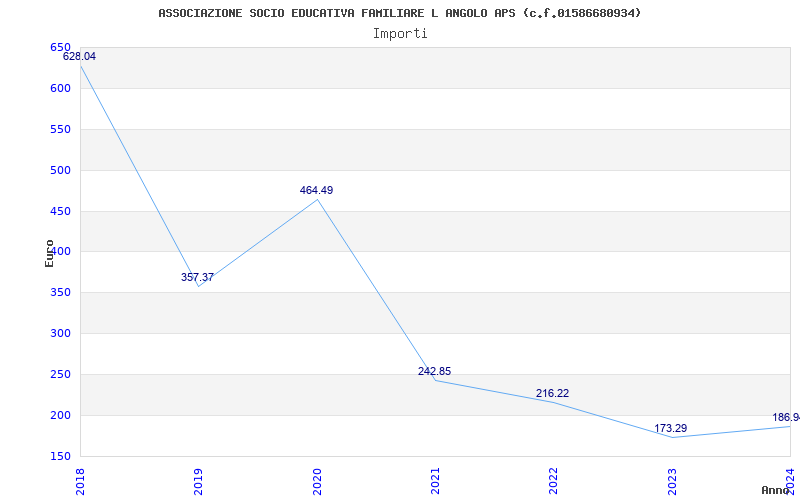Click x-axis year 2022
The image size is (800, 500).
pyautogui.click(x=553, y=481)
